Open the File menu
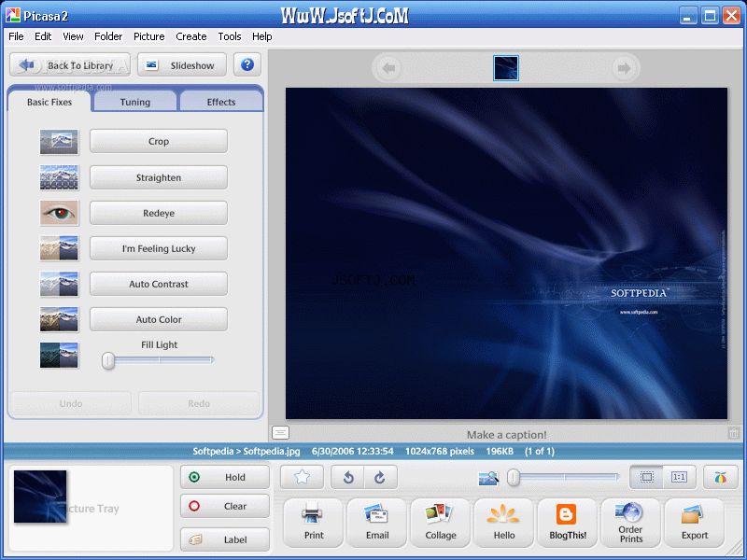 [x=16, y=36]
